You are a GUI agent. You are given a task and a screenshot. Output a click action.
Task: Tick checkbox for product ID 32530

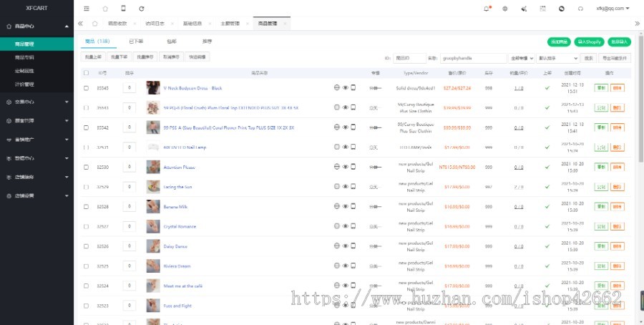86,168
